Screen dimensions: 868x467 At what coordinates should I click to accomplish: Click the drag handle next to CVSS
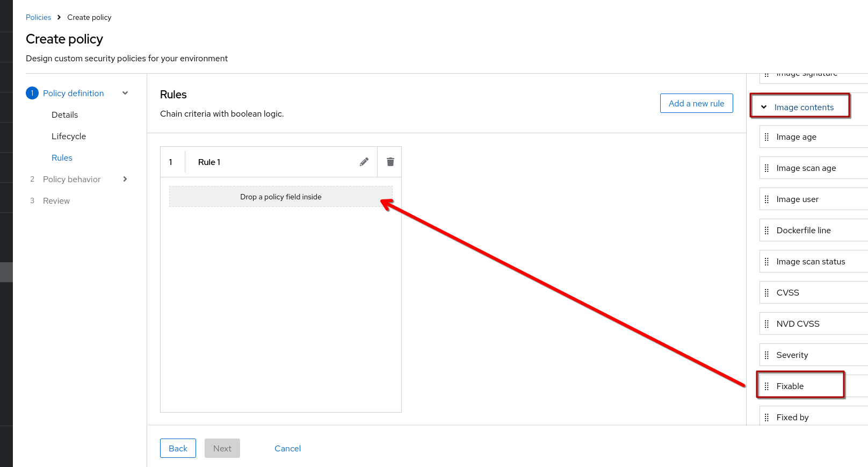point(766,293)
